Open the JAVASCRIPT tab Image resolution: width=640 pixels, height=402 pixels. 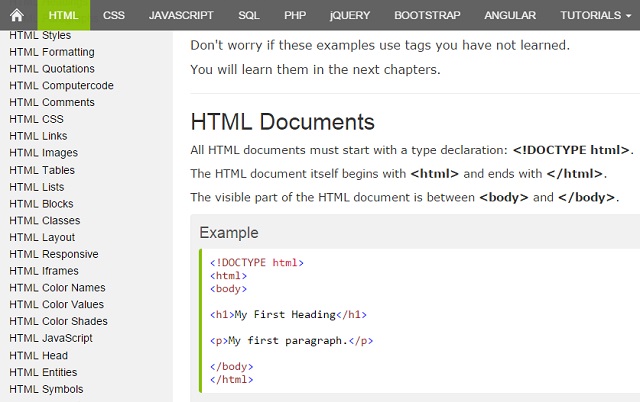(x=181, y=15)
